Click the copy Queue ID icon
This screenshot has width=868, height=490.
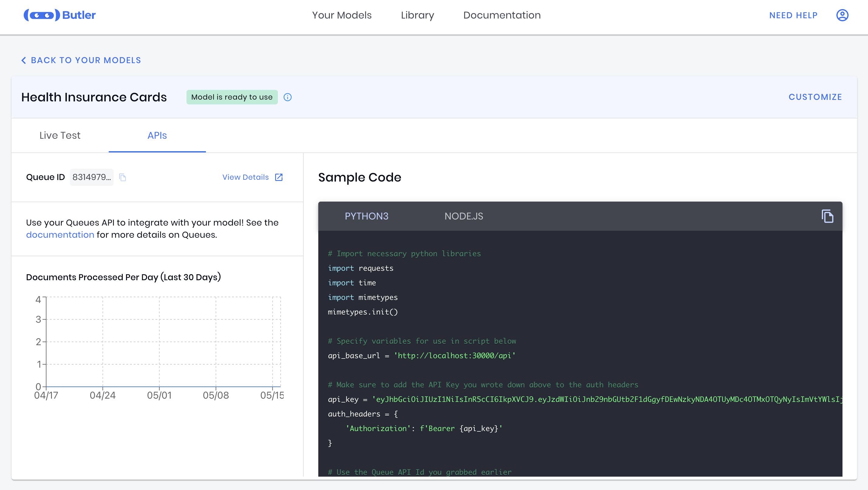(x=123, y=177)
